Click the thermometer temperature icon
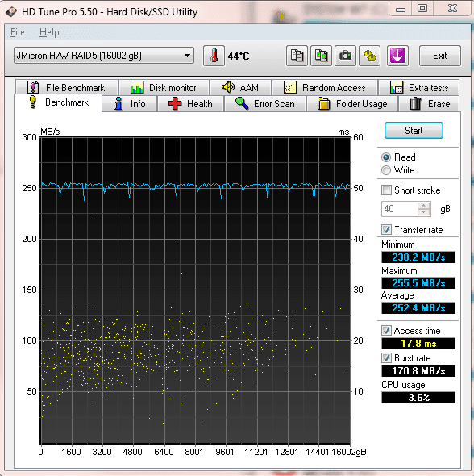Screen dimensions: 474x476 click(214, 56)
